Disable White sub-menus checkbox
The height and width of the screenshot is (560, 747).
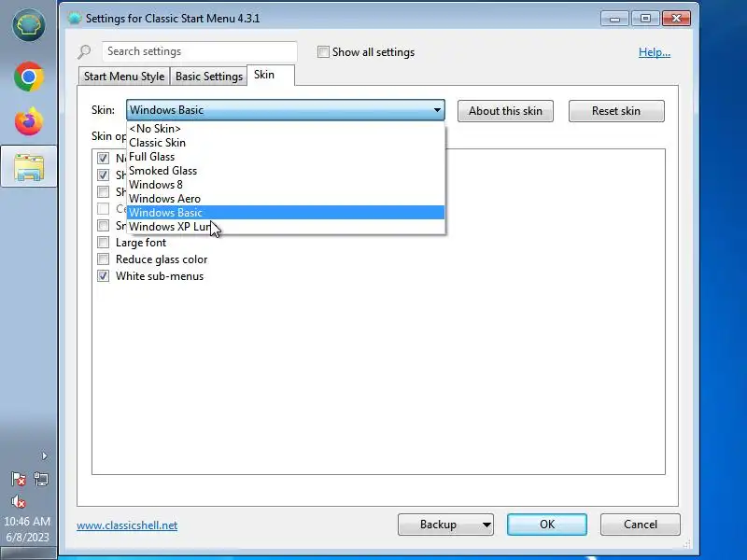(103, 275)
